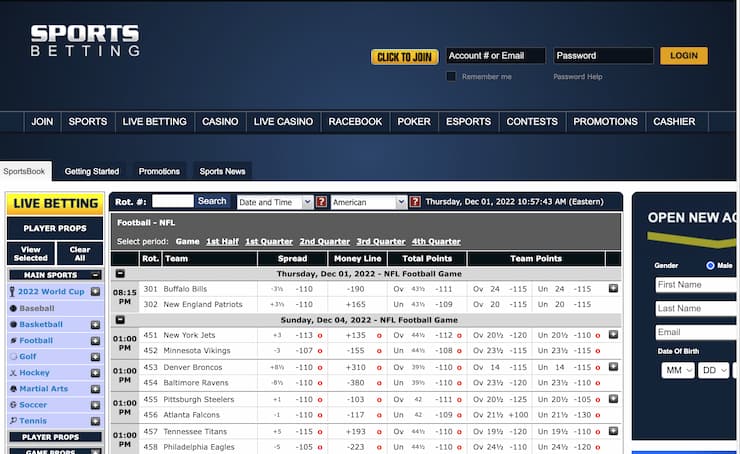Click the red help icon beside American dropdown
This screenshot has height=454, width=740.
coord(415,202)
